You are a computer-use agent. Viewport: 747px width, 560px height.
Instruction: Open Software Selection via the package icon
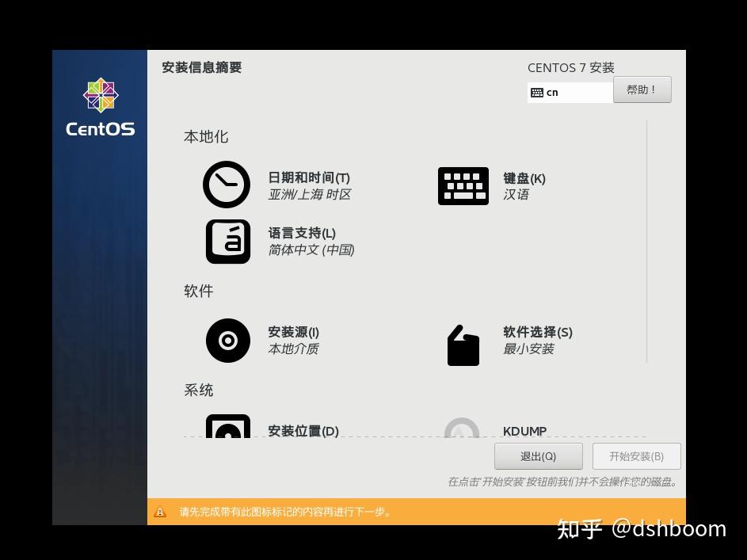(463, 344)
